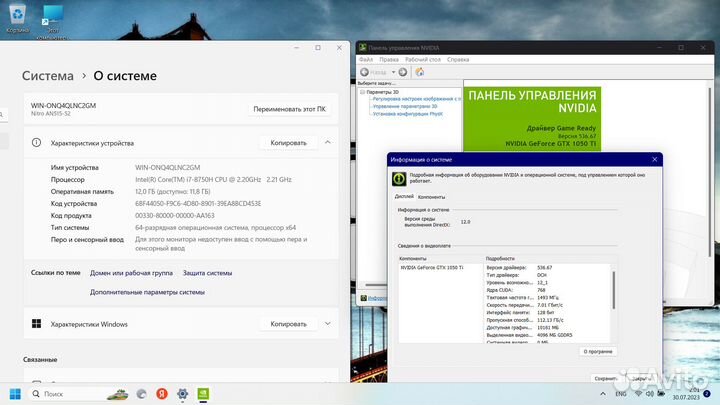The height and width of the screenshot is (405, 720).
Task: Switch to the Components (Компоненты) tab
Action: pos(431,197)
